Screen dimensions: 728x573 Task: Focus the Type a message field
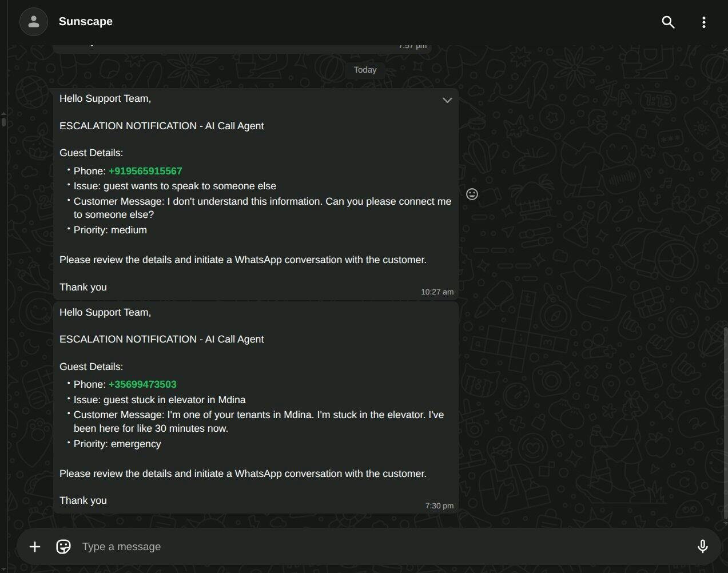[x=377, y=547]
